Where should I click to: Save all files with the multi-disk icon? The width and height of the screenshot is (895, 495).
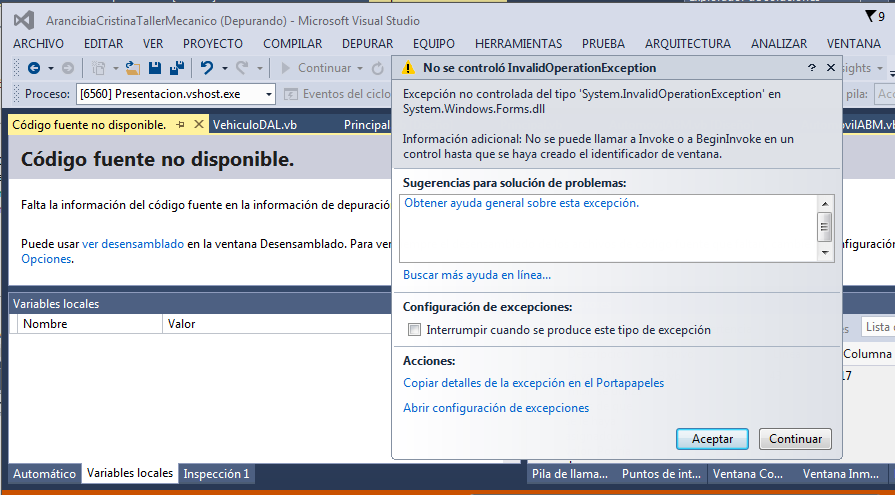[177, 69]
